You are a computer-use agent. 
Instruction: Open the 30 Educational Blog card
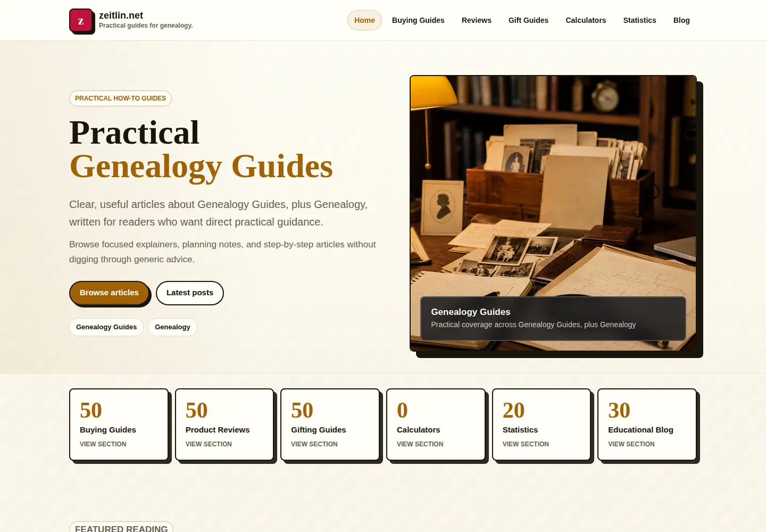pyautogui.click(x=647, y=425)
